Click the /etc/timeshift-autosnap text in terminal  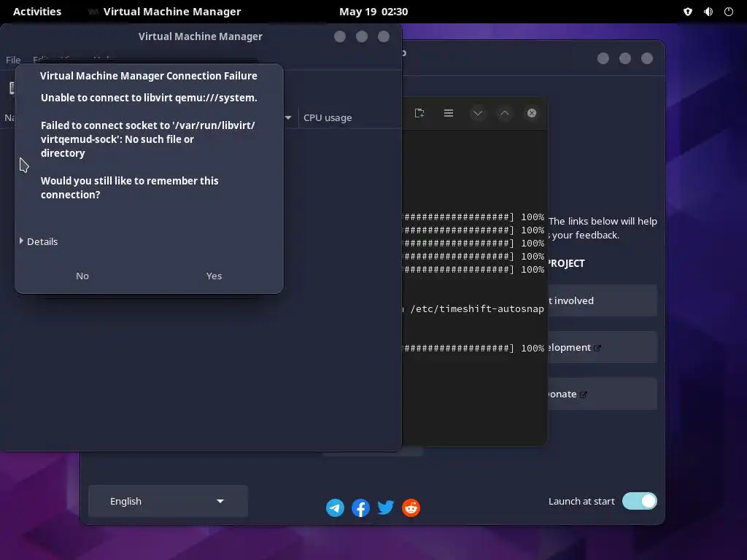477,308
